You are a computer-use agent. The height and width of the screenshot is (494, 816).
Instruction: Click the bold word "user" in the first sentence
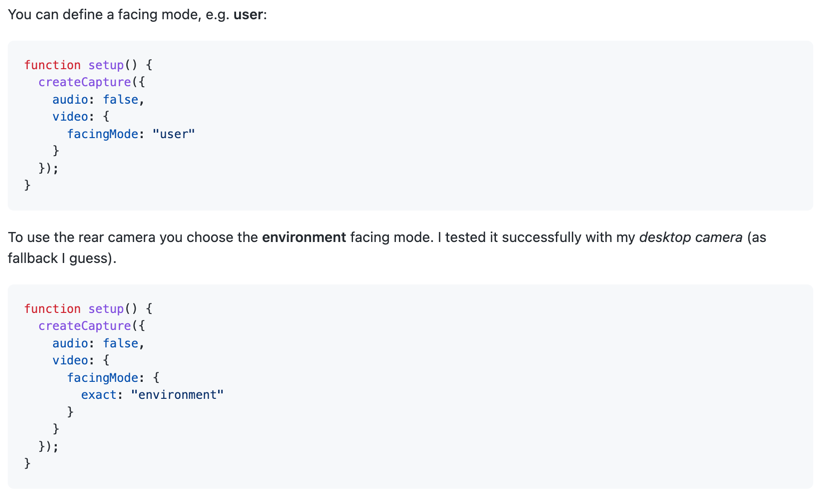pos(248,15)
